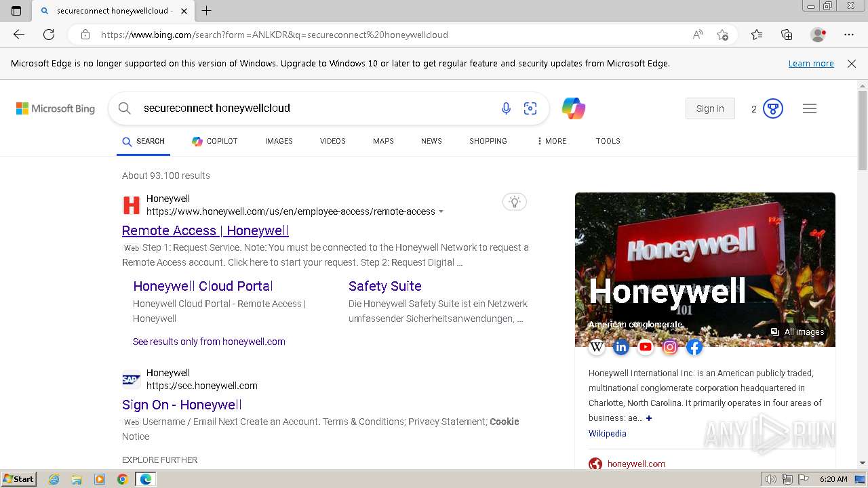Screen dimensions: 868x488
Task: Click the Read aloud icon
Action: pyautogui.click(x=698, y=35)
